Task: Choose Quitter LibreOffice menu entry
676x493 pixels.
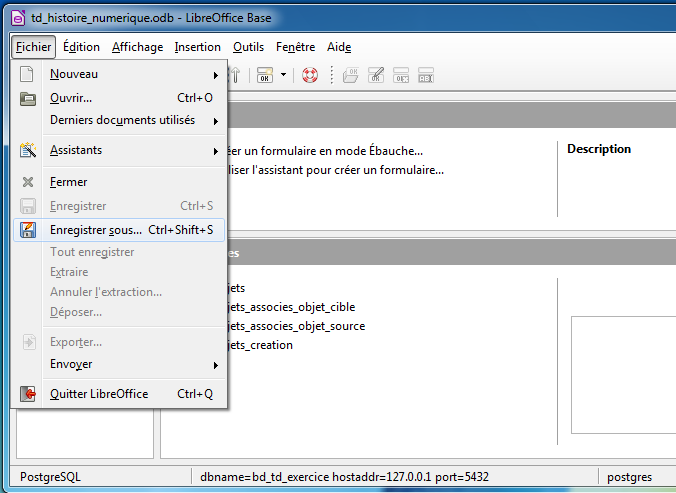Action: [x=119, y=394]
